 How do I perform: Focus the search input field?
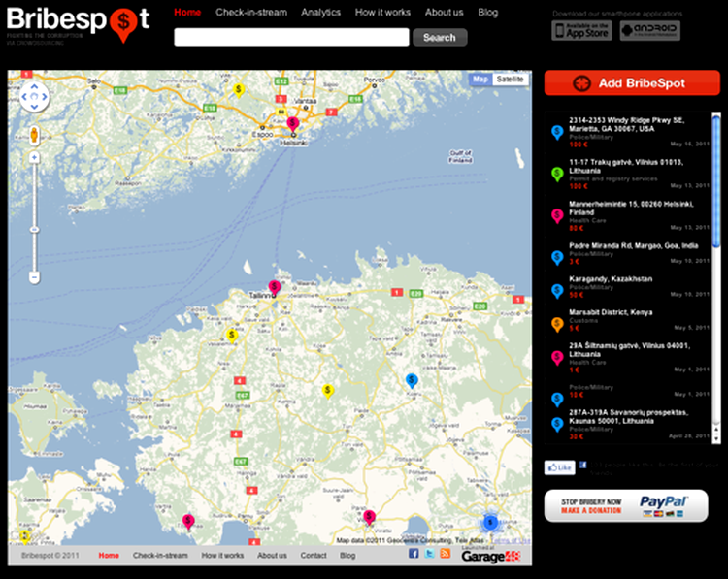(x=291, y=37)
